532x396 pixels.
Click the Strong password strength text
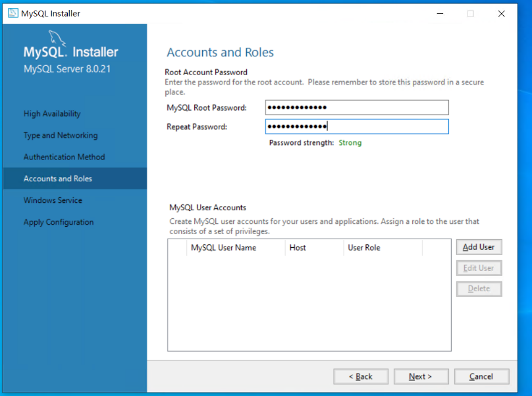pos(350,142)
